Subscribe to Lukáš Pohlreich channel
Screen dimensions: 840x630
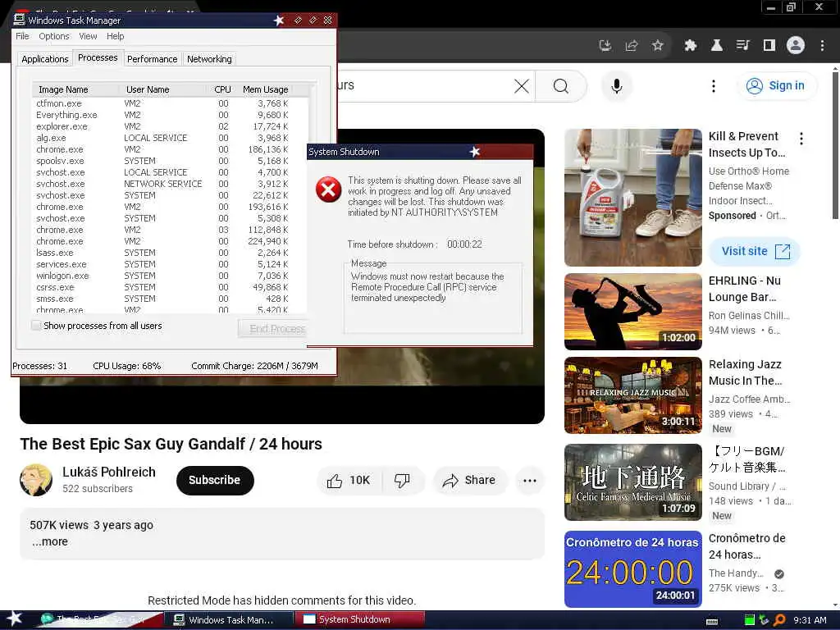(214, 480)
